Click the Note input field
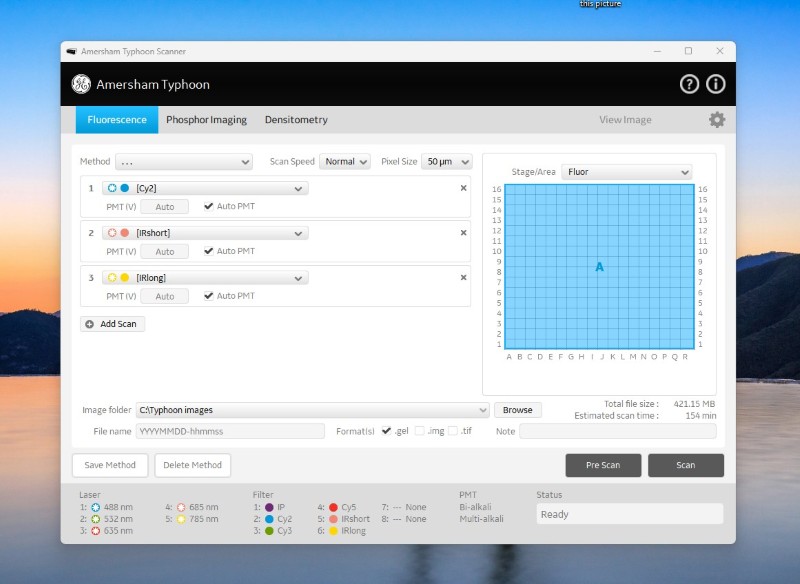Image resolution: width=800 pixels, height=584 pixels. tap(617, 431)
